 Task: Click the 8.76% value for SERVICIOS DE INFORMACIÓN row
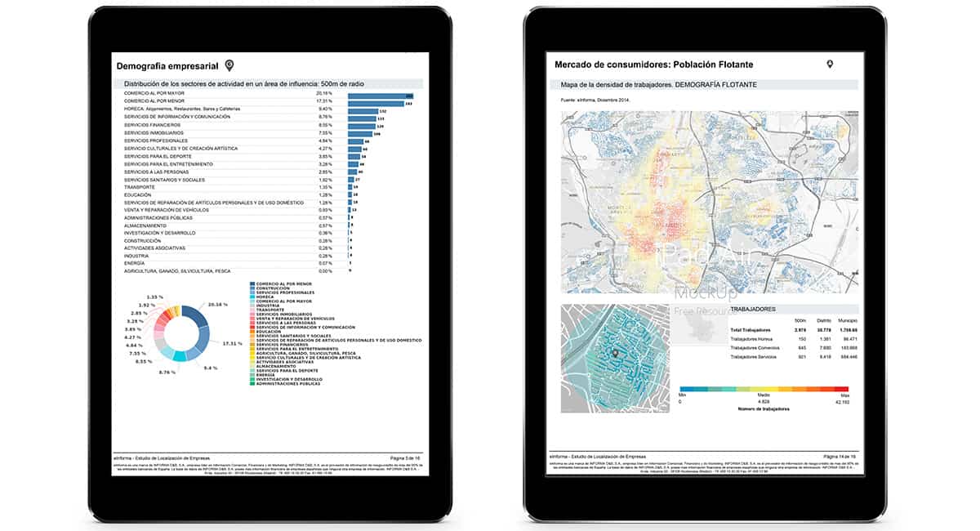click(x=324, y=117)
